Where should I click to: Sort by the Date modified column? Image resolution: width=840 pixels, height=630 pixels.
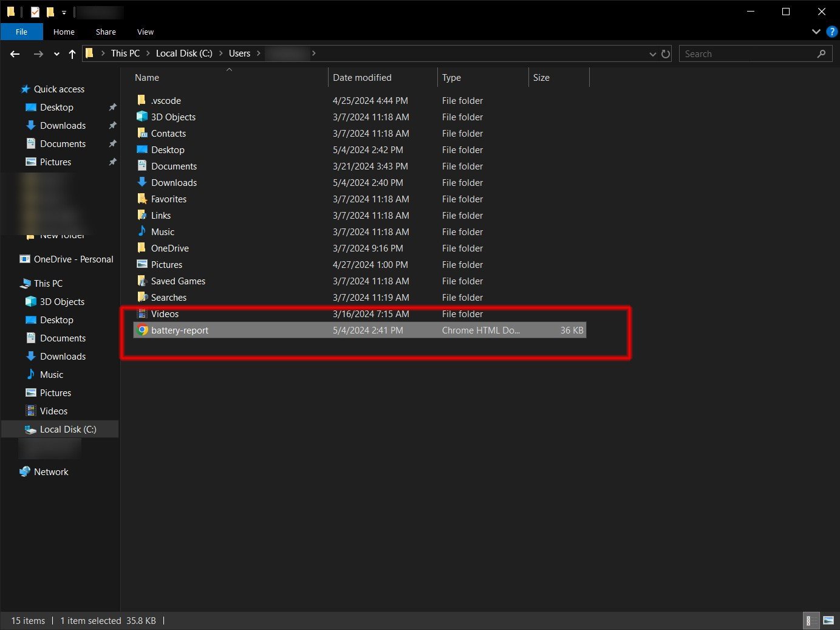(362, 78)
